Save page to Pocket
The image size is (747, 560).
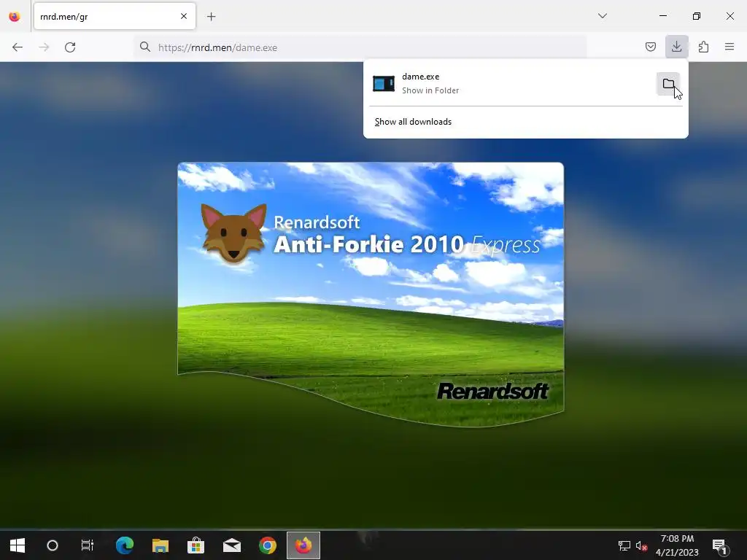(x=650, y=47)
